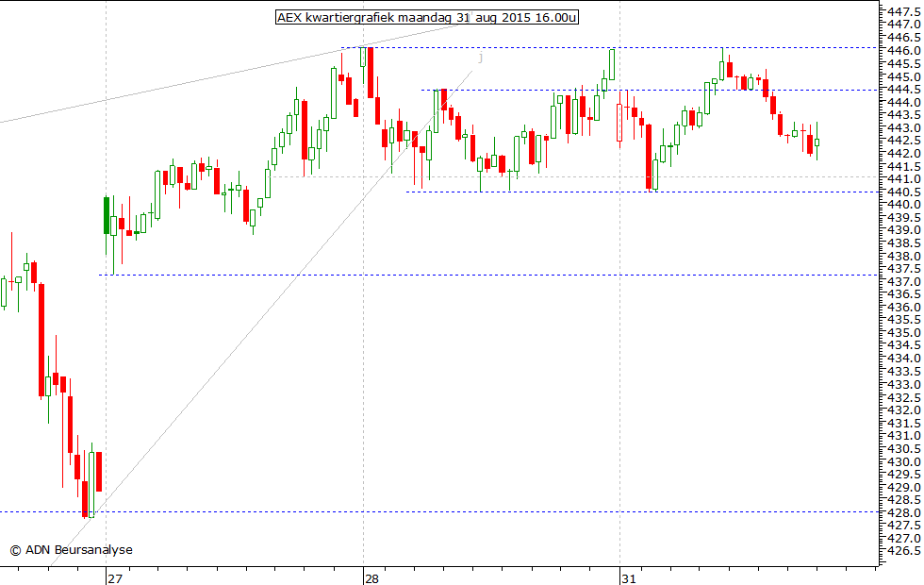This screenshot has height=585, width=924.
Task: Click the 435.0 price axis label
Action: pos(904,333)
